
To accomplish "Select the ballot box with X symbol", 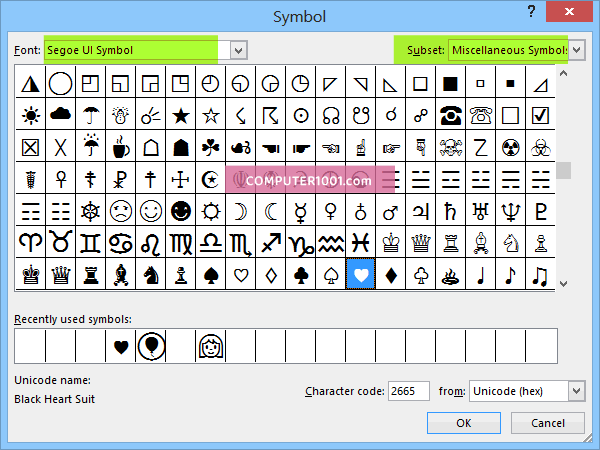I will click(31, 147).
